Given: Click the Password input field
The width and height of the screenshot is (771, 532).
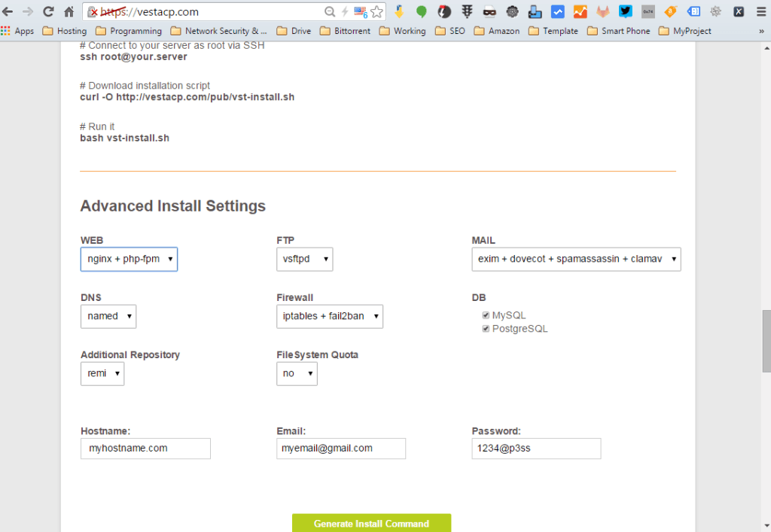Looking at the screenshot, I should click(x=536, y=448).
